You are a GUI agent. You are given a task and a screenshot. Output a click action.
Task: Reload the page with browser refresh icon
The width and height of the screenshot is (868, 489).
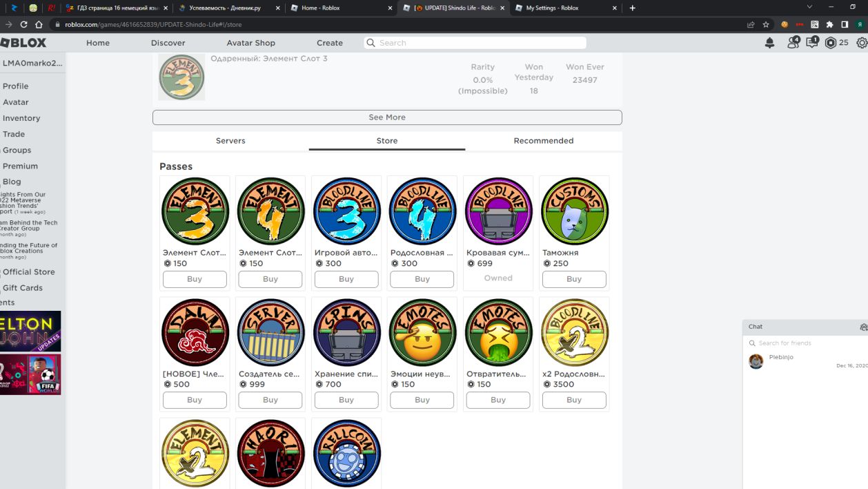pyautogui.click(x=24, y=24)
